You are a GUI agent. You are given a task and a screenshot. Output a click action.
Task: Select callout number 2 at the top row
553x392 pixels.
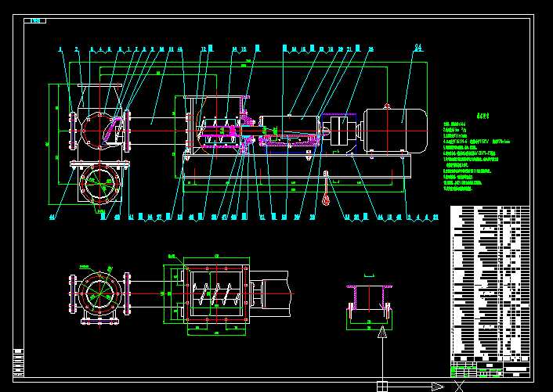(76, 49)
